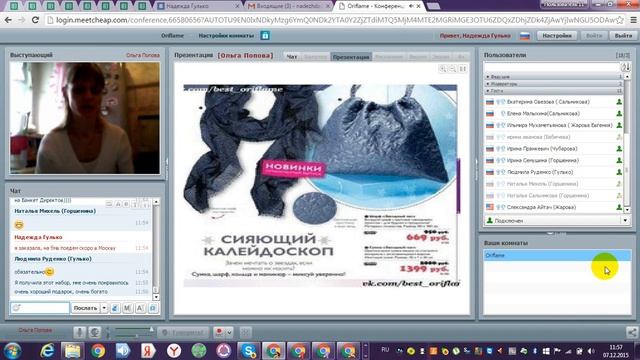The image size is (640, 360).
Task: Open the Russian flag language selector
Action: pos(525,36)
